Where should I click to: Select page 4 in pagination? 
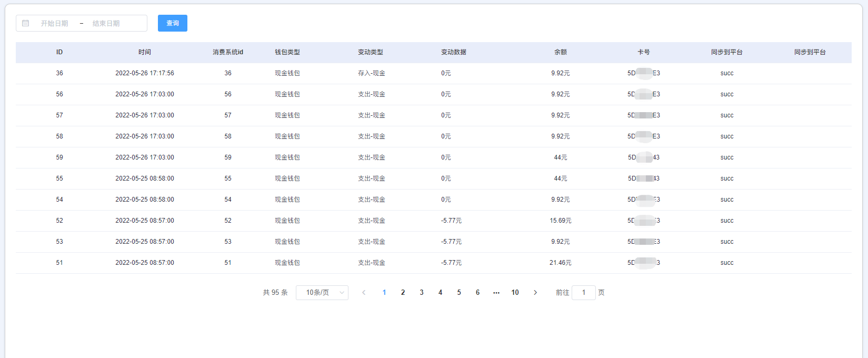[x=441, y=293]
